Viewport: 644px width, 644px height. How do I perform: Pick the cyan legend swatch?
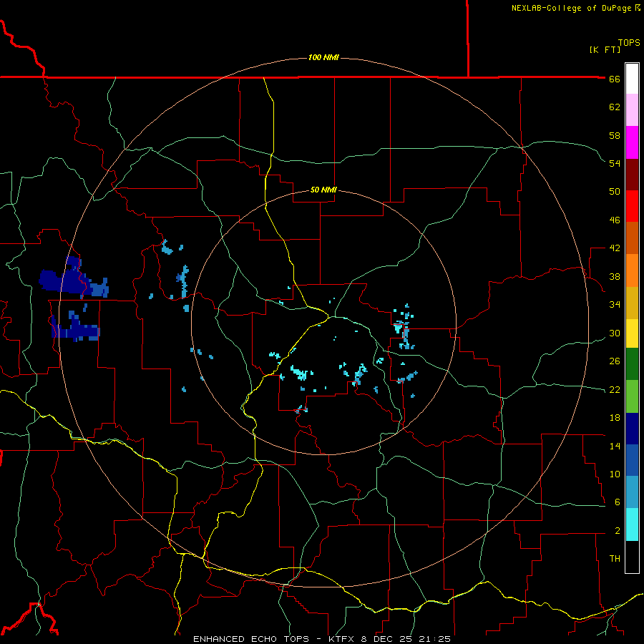pos(632,525)
